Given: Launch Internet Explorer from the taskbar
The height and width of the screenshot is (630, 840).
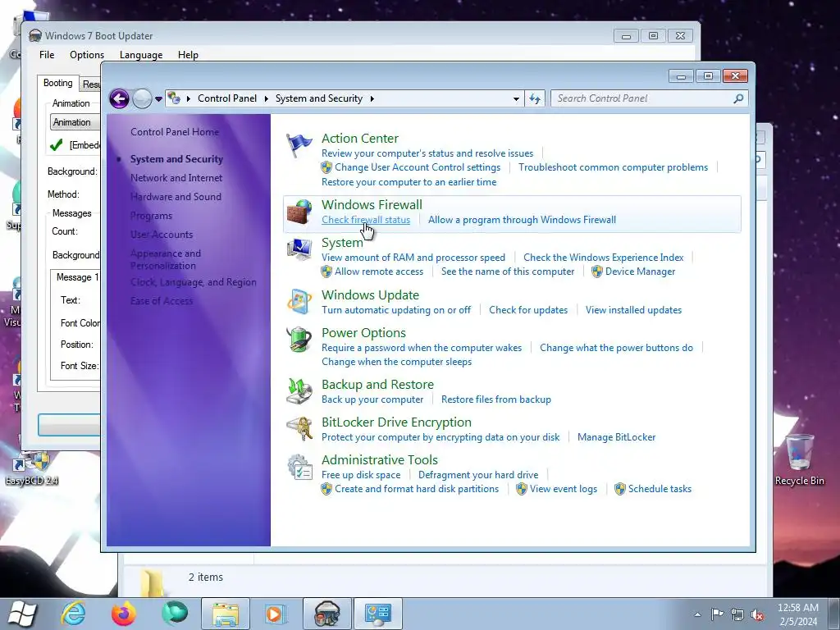Looking at the screenshot, I should click(x=73, y=614).
